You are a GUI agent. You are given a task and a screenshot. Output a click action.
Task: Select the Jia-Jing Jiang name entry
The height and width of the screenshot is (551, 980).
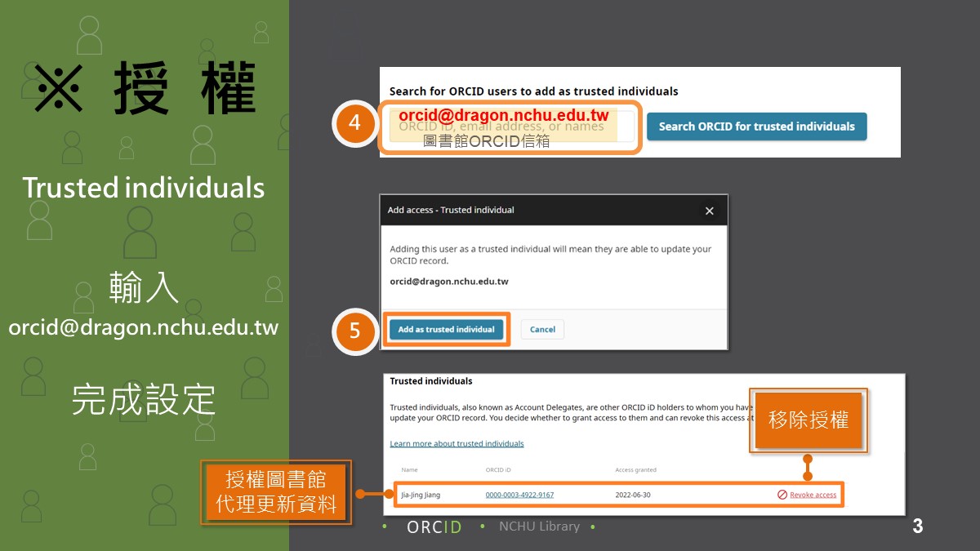(422, 495)
